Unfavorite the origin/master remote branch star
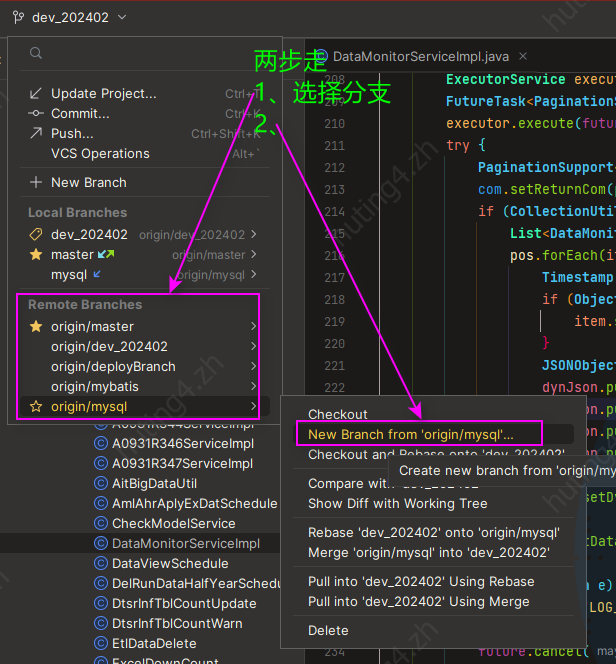 click(x=36, y=327)
